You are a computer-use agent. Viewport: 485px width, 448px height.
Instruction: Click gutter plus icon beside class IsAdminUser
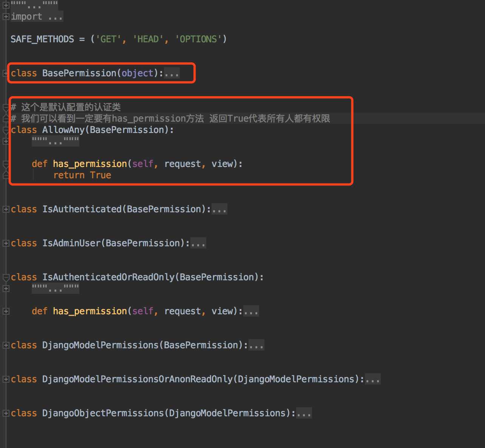coord(6,243)
